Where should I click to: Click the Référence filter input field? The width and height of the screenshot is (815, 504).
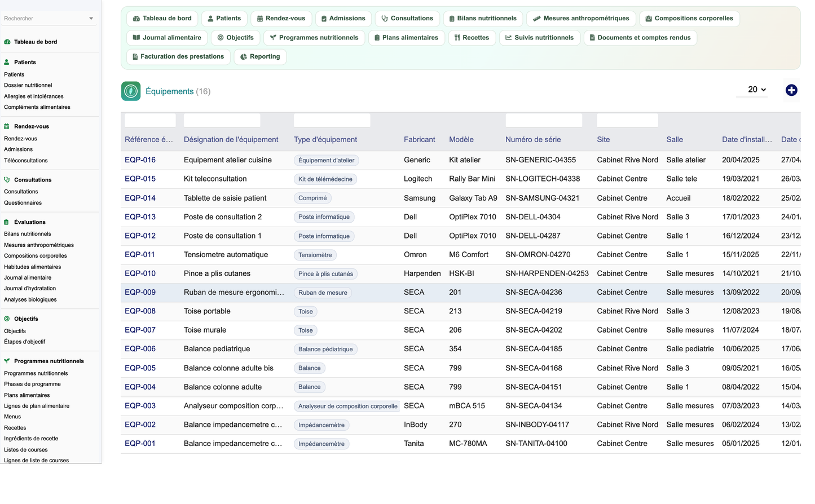150,120
